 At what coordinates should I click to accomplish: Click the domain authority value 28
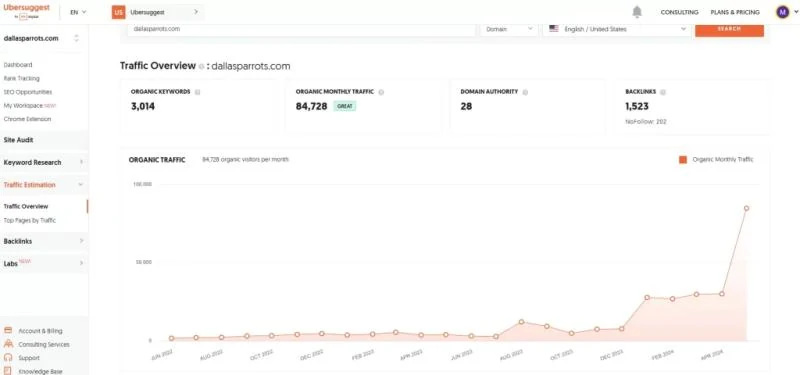pos(466,107)
